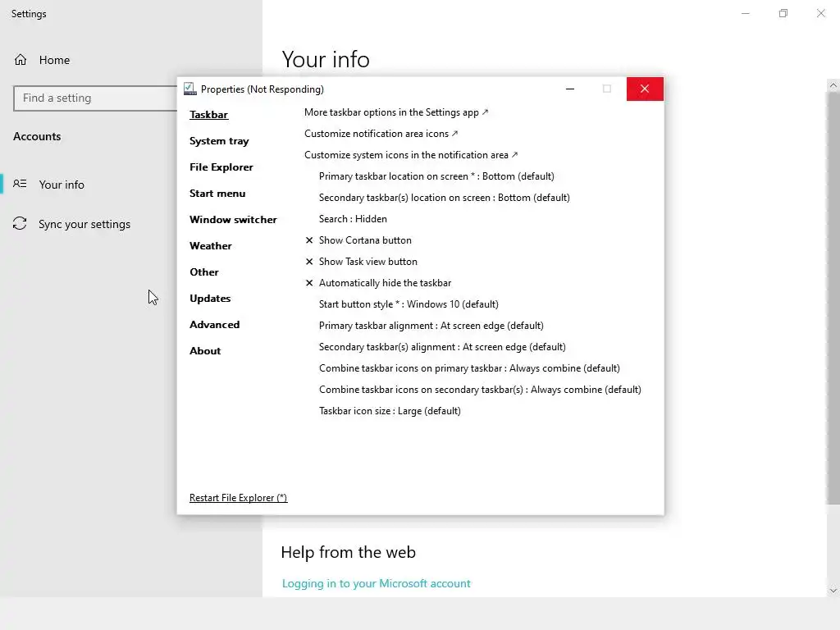Toggle Automatically hide the taskbar option
Viewport: 840px width, 630px height.
[x=378, y=283]
